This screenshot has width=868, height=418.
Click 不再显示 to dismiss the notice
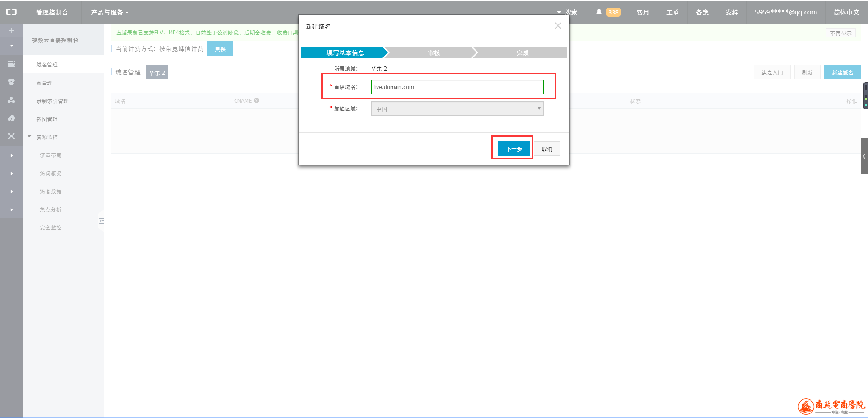click(840, 33)
